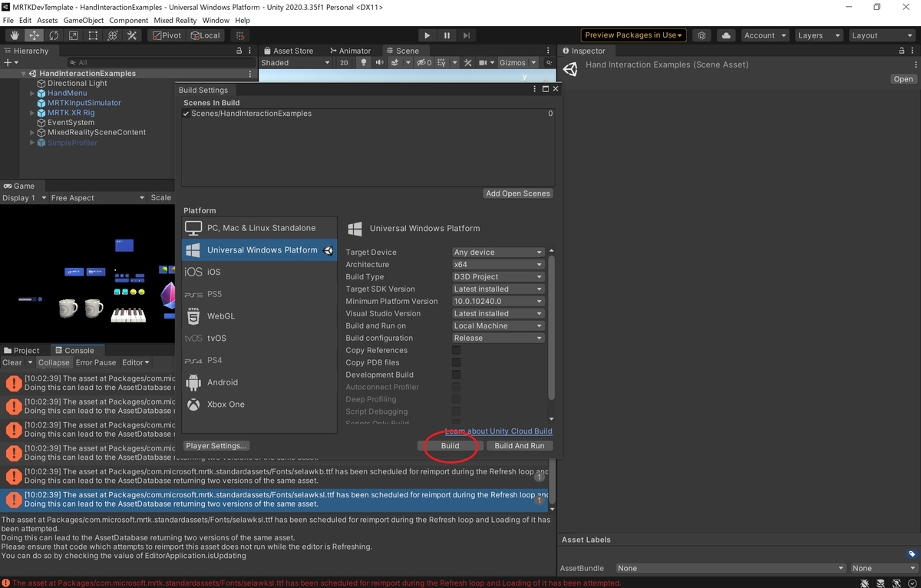Open the custom editor tools icon
The image size is (921, 588).
coord(132,35)
